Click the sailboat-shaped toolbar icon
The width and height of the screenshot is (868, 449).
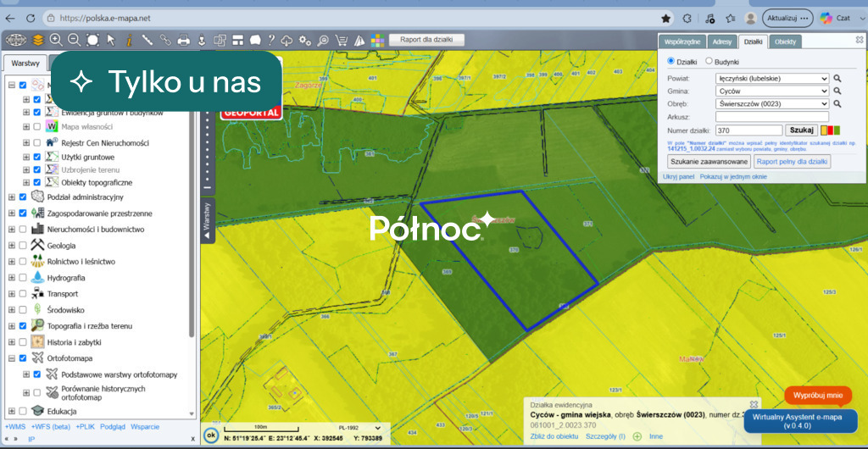pos(359,40)
